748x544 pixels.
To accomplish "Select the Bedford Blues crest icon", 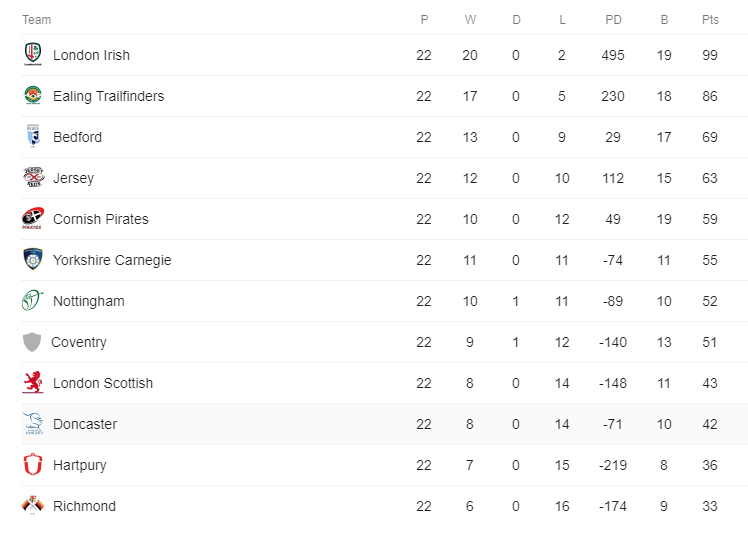I will coord(33,136).
